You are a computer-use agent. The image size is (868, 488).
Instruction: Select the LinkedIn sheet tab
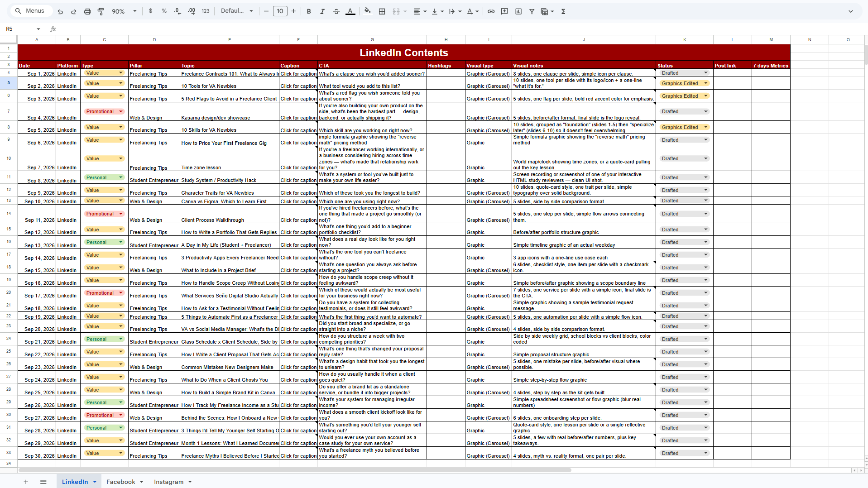[x=75, y=482]
